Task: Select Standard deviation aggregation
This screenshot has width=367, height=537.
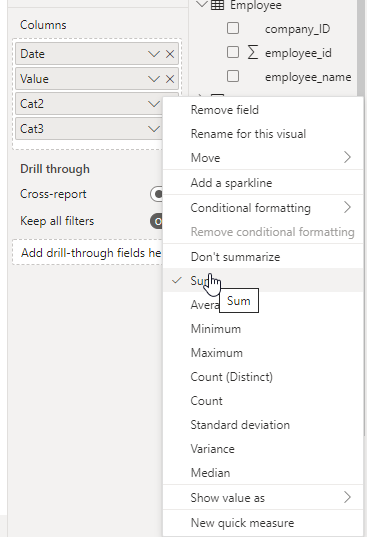Action: click(263, 425)
